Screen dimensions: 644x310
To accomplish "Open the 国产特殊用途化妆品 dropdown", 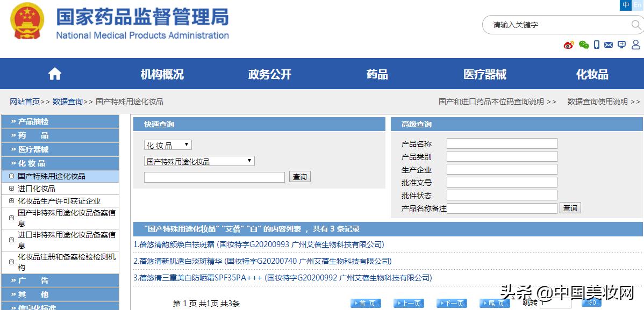I will point(199,161).
